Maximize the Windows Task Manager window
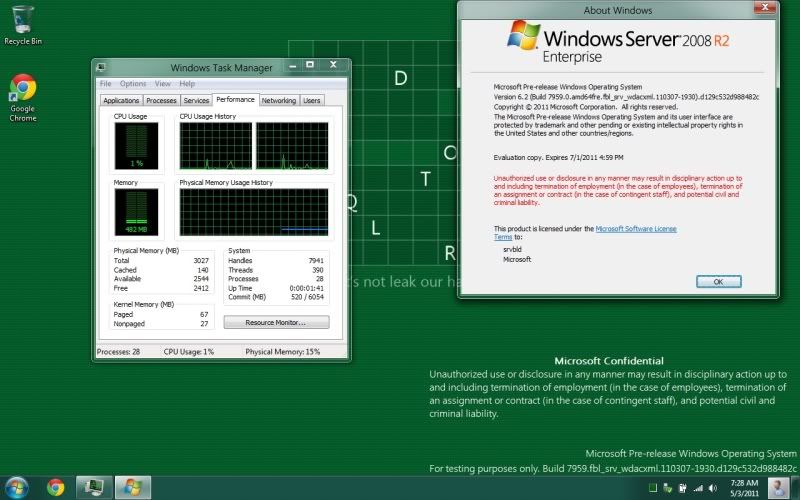Image resolution: width=800 pixels, height=500 pixels. [x=310, y=65]
